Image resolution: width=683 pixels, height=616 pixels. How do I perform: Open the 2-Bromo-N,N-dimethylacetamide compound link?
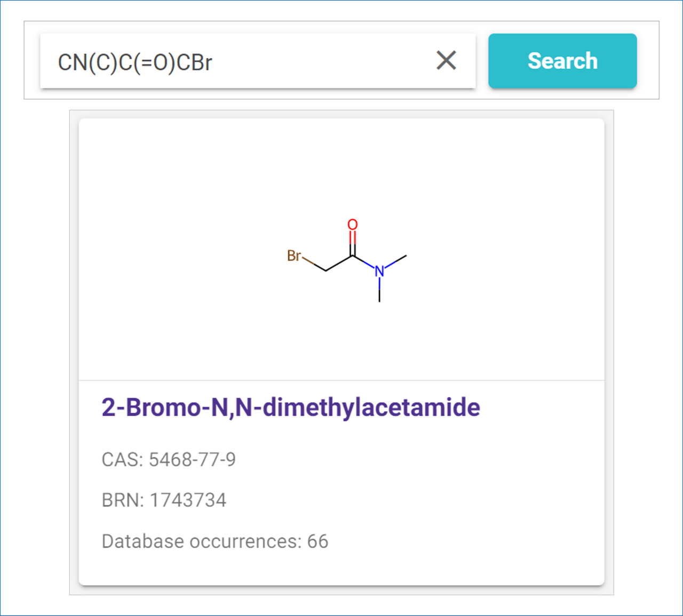tap(291, 407)
